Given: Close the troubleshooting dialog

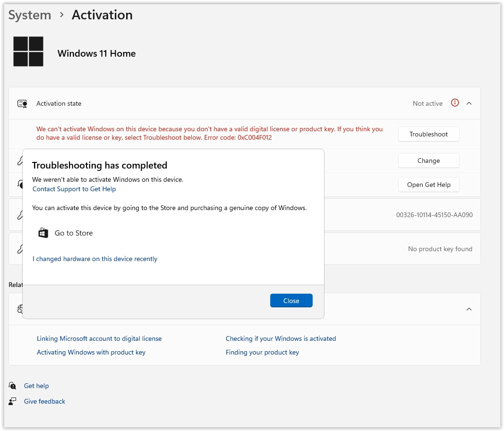Looking at the screenshot, I should (291, 301).
